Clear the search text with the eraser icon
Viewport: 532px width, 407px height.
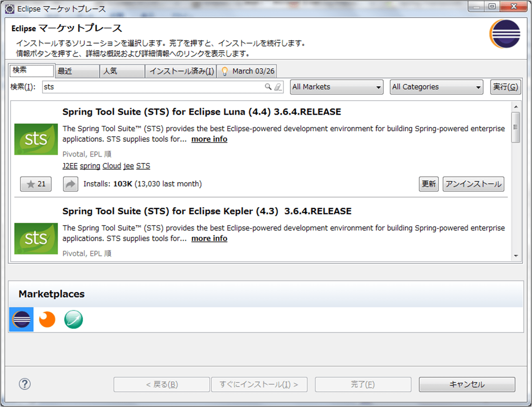(x=278, y=86)
